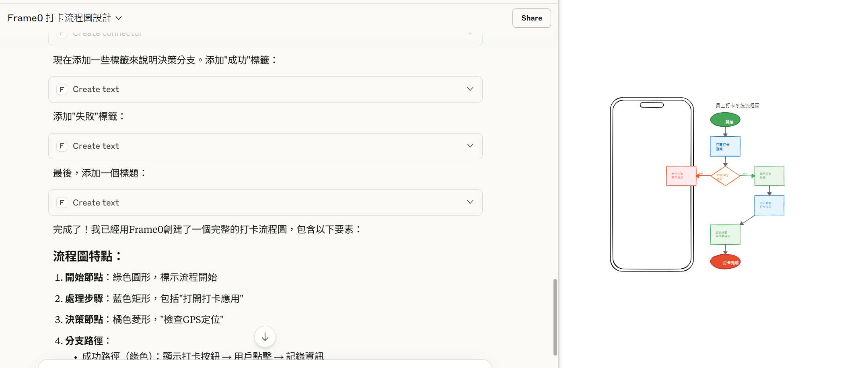Select the green 顯示打卡按鈕 box node
This screenshot has height=368, width=868.
point(769,176)
